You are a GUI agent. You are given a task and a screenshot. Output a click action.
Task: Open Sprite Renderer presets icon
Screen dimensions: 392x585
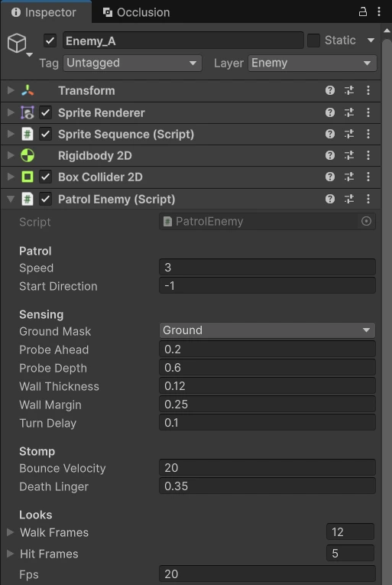(349, 112)
